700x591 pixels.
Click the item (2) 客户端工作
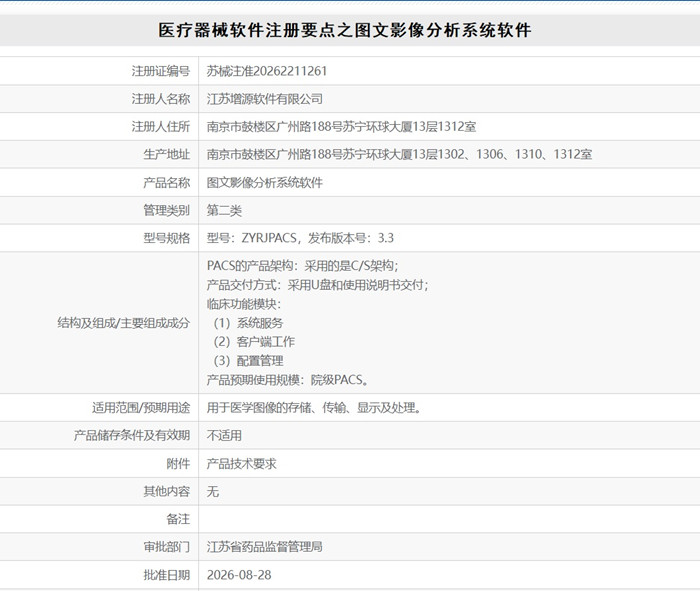coord(254,341)
